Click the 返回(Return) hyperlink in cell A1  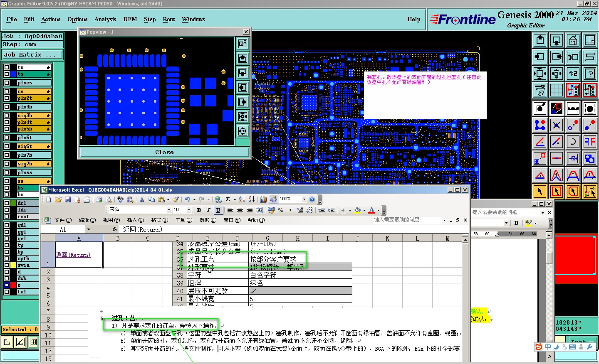click(73, 255)
